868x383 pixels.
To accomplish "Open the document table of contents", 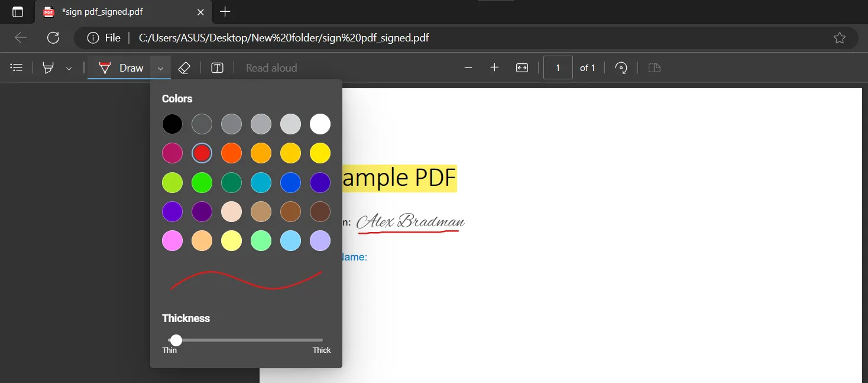I will tap(16, 67).
